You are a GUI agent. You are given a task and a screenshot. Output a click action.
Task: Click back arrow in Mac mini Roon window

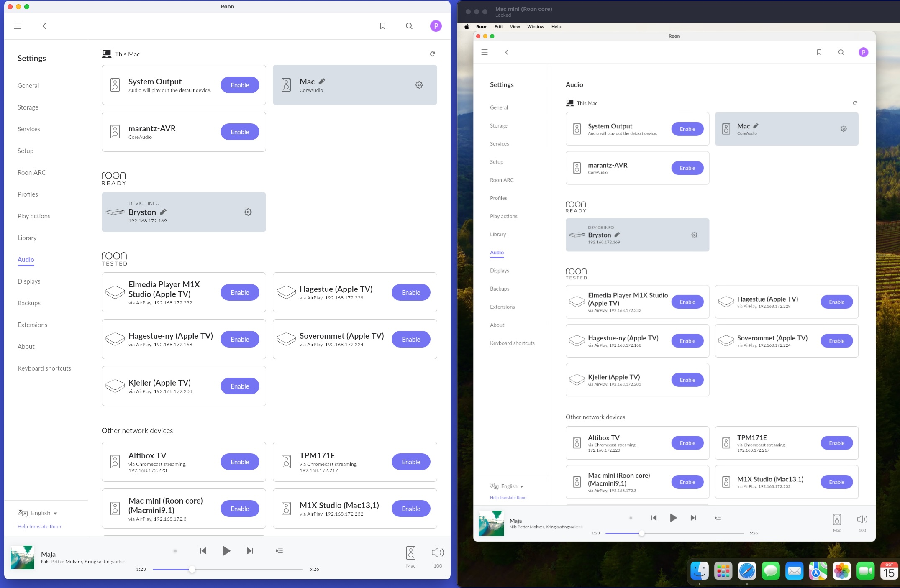[507, 52]
